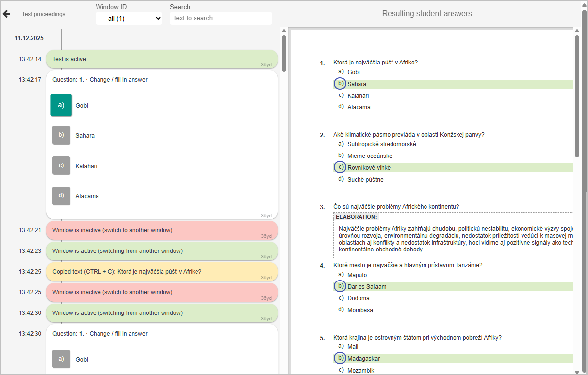Screen dimensions: 588x375
Task: Click the gray 'c)' Kalahari answer tile
Action: coord(61,166)
